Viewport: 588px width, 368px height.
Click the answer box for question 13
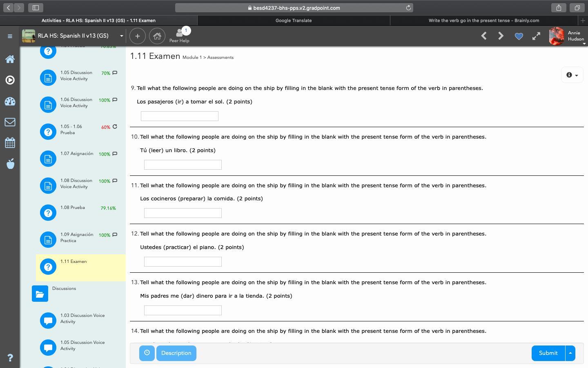(183, 310)
